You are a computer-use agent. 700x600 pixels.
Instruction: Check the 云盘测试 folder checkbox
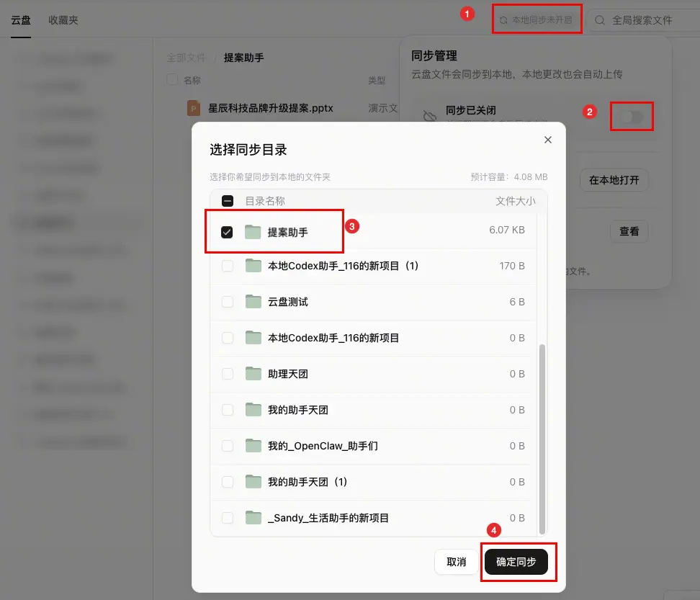click(228, 302)
